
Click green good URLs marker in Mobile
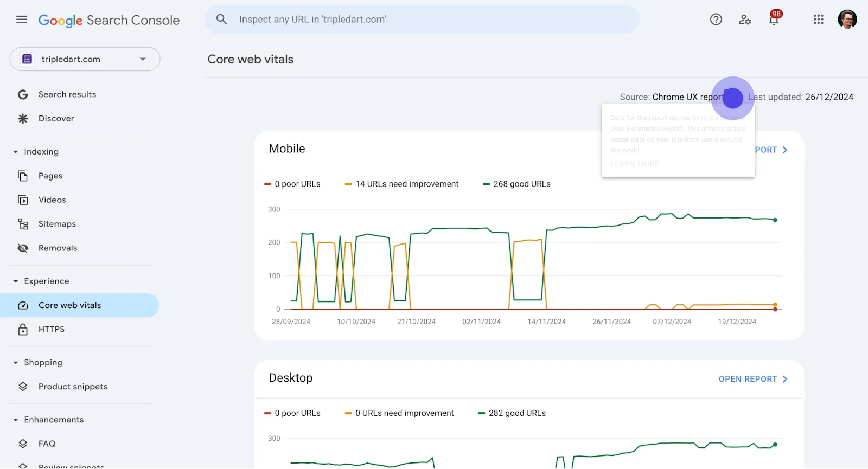[486, 184]
